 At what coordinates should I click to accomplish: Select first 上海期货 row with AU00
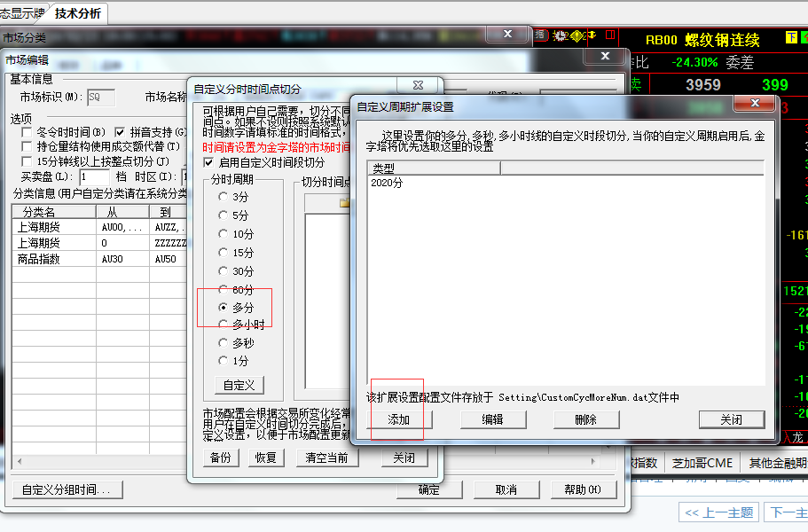[x=98, y=227]
